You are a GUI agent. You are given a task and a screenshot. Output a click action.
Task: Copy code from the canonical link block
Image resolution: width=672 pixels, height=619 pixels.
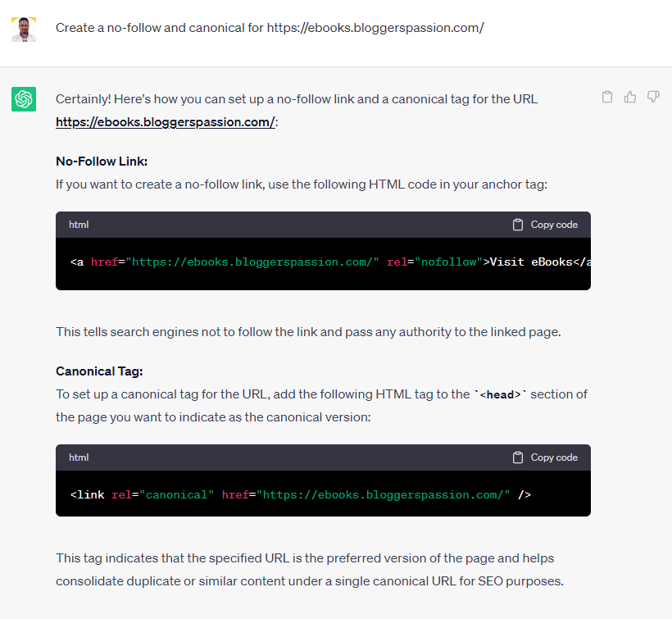[546, 457]
